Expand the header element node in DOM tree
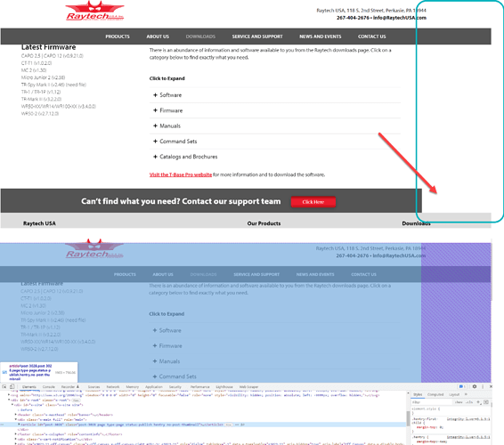This screenshot has height=445, width=504. point(15,415)
